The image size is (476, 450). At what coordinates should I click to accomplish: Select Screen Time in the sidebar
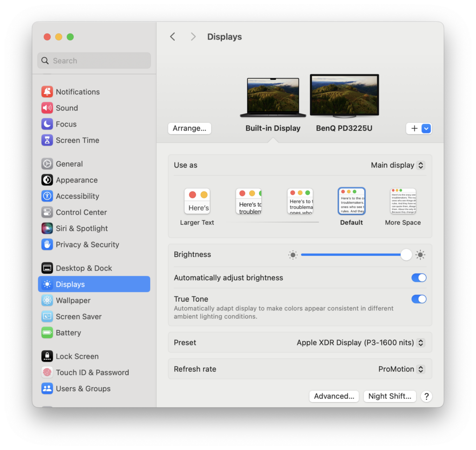pyautogui.click(x=94, y=140)
